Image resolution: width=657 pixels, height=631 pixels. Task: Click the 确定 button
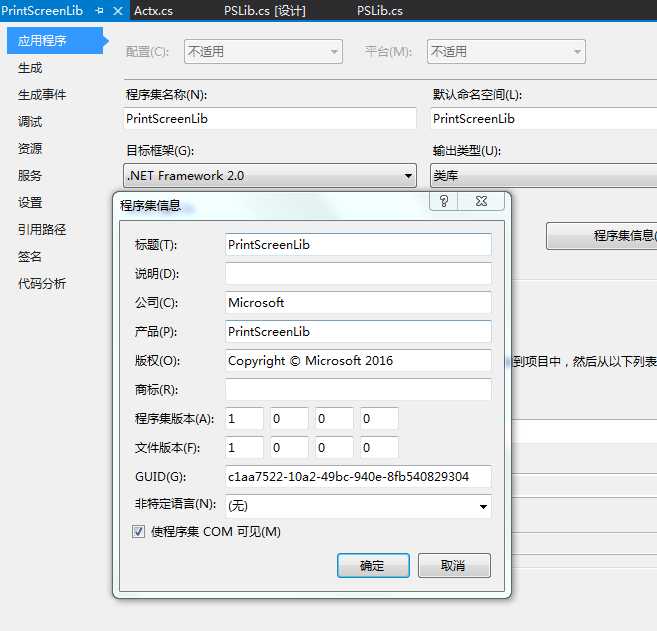[373, 566]
